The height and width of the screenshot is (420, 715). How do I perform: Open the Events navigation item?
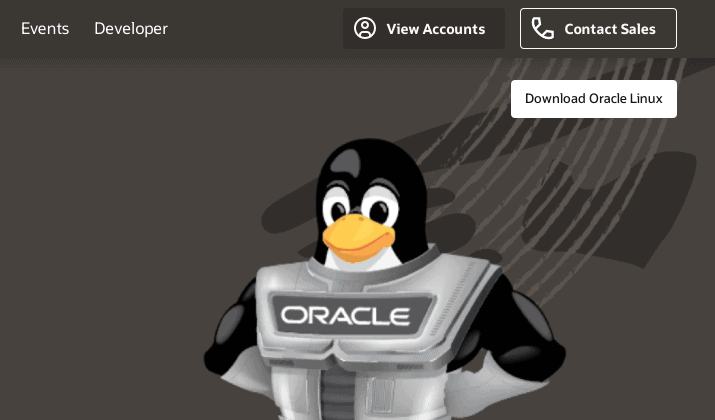[45, 29]
